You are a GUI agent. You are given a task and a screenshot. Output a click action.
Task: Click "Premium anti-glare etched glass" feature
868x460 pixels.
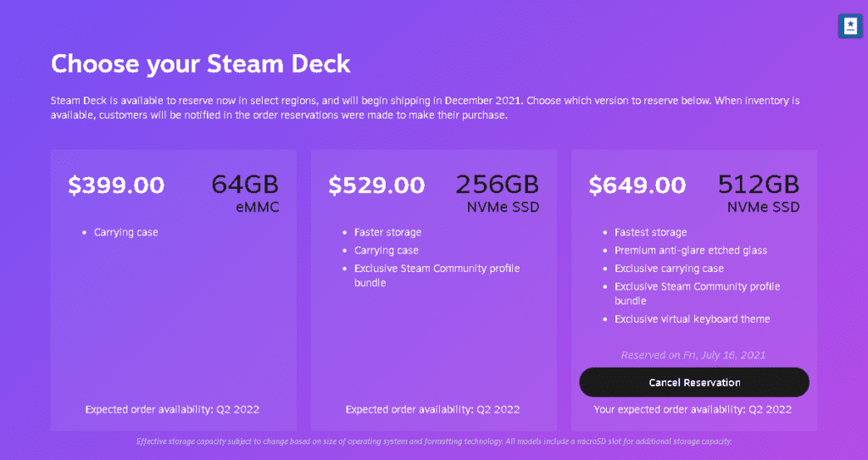pos(693,251)
